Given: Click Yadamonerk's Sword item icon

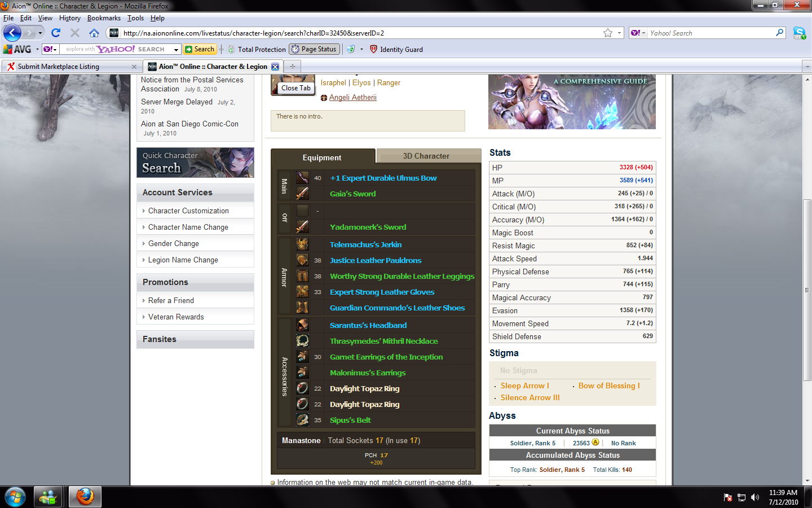Looking at the screenshot, I should tap(303, 227).
